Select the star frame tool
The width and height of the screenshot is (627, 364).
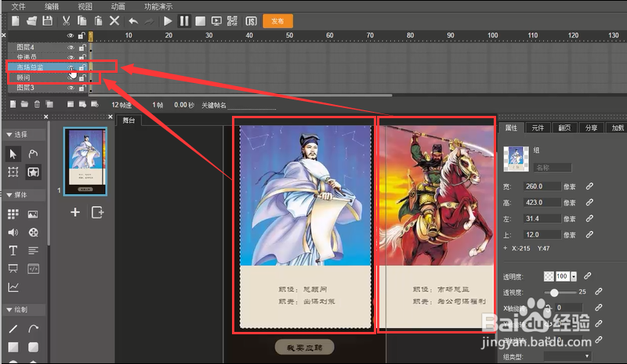[x=33, y=171]
